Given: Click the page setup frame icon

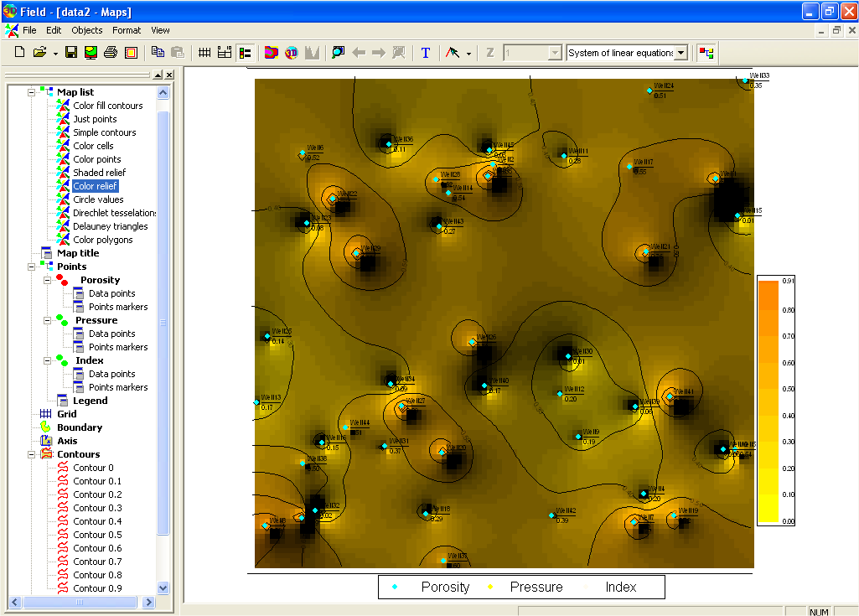Looking at the screenshot, I should point(131,53).
